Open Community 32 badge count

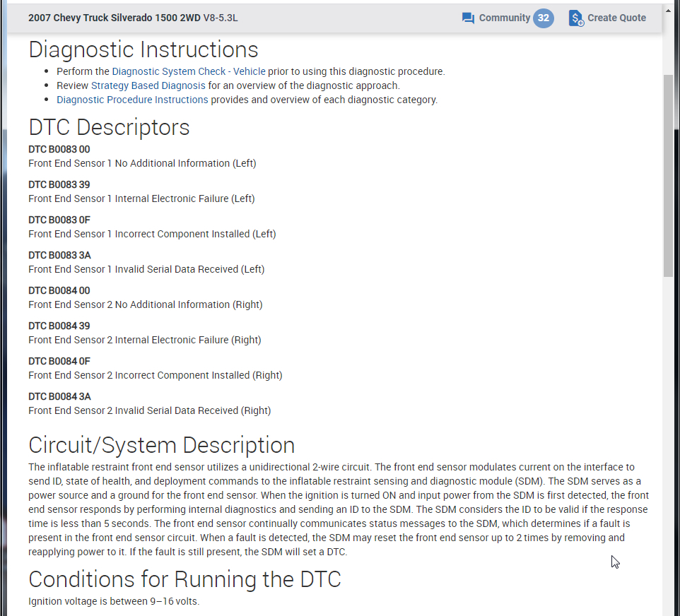click(544, 18)
